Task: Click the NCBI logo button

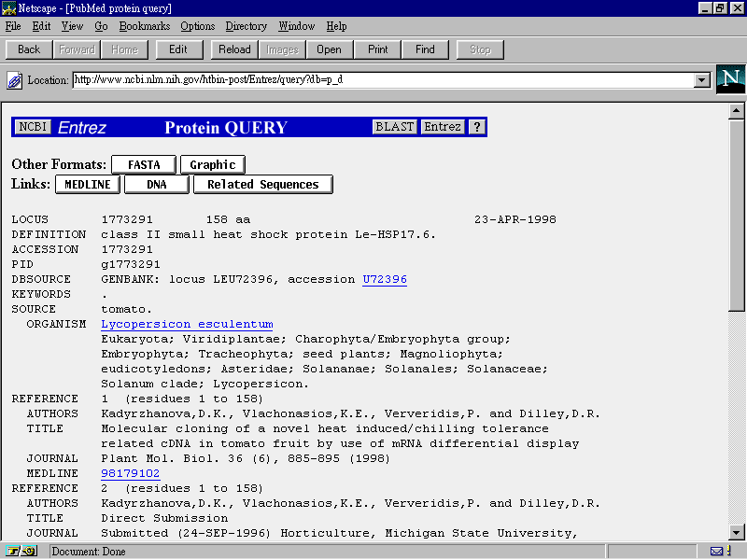Action: click(x=33, y=127)
